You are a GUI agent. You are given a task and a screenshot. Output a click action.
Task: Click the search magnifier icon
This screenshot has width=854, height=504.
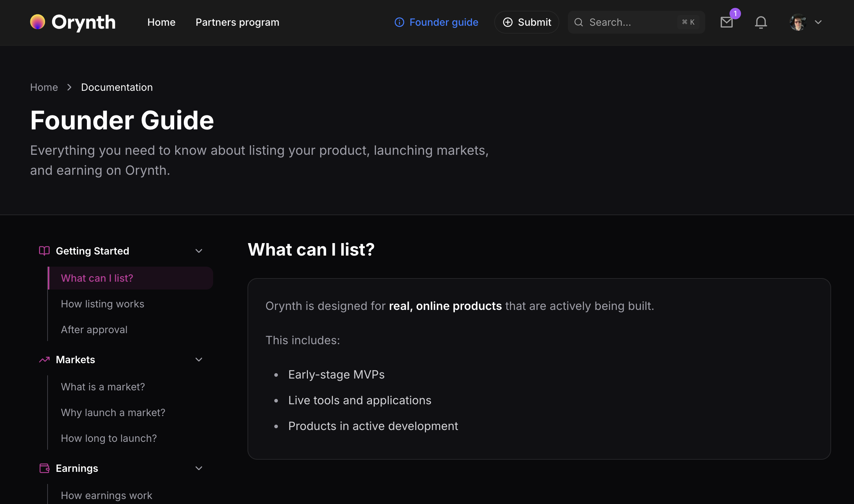coord(578,22)
